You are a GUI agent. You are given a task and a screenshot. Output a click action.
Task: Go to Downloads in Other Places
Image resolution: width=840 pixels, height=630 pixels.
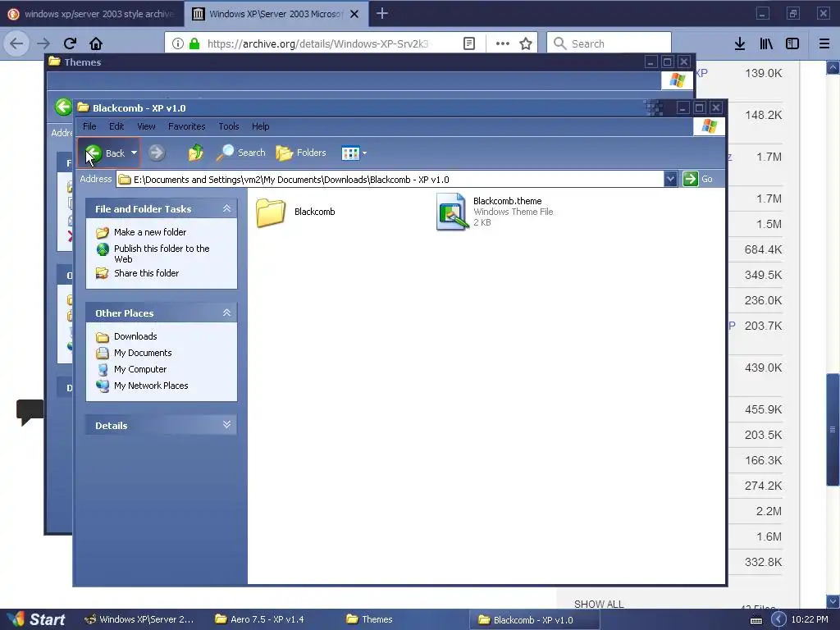135,336
